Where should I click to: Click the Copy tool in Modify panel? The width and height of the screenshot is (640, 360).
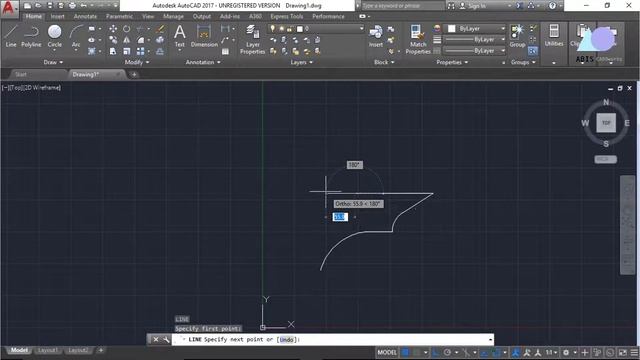(x=113, y=40)
